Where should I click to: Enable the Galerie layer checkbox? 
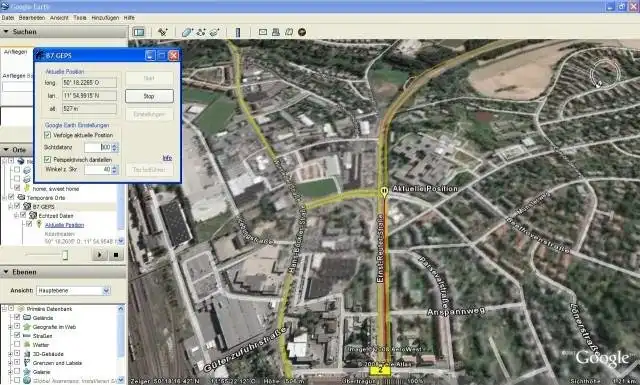point(17,372)
